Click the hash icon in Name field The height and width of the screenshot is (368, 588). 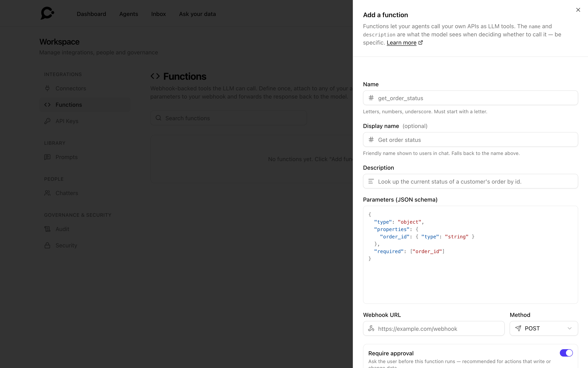pyautogui.click(x=371, y=98)
